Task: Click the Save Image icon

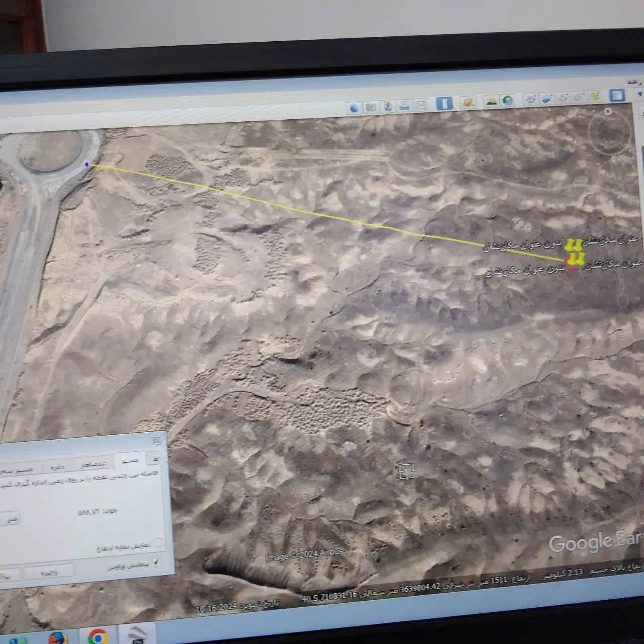Action: 388,106
